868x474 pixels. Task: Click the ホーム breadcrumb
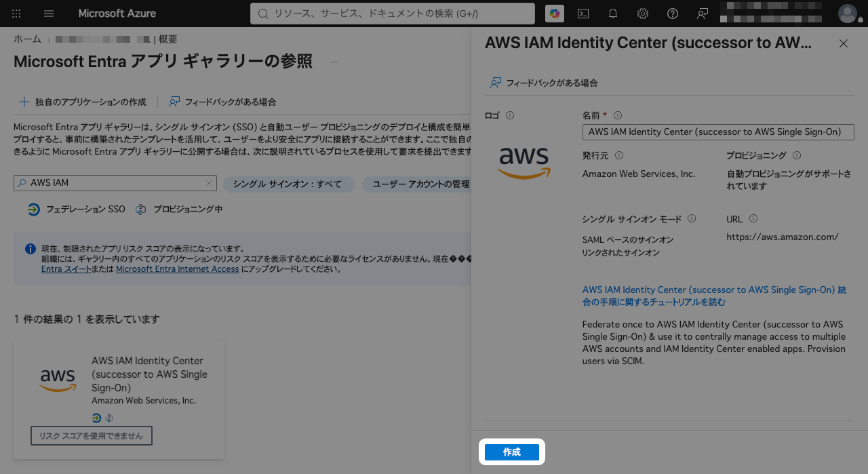(27, 39)
